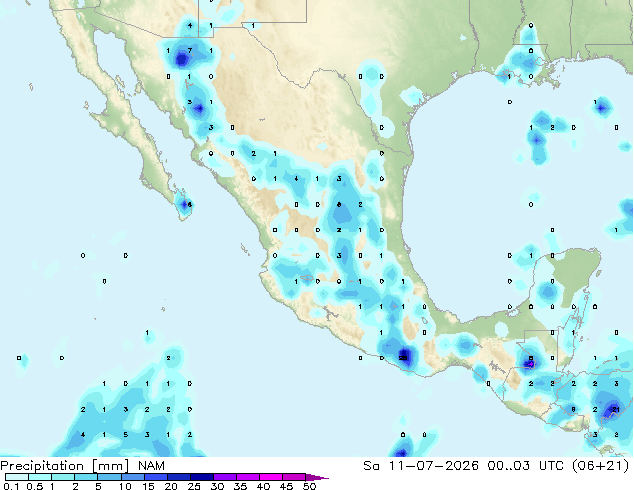
Task: Click legend tick label '35'
Action: coord(240,486)
